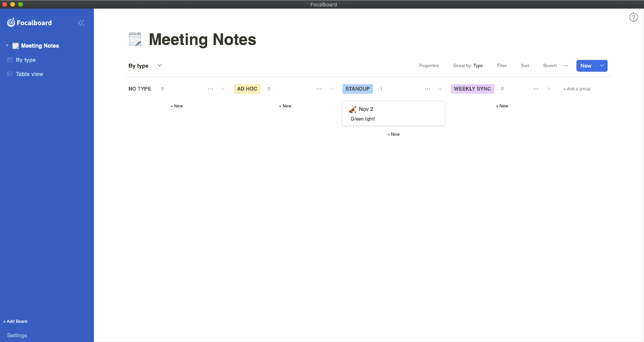Click the yellow AD HOC label
Screen dimensions: 644x342
tap(247, 89)
